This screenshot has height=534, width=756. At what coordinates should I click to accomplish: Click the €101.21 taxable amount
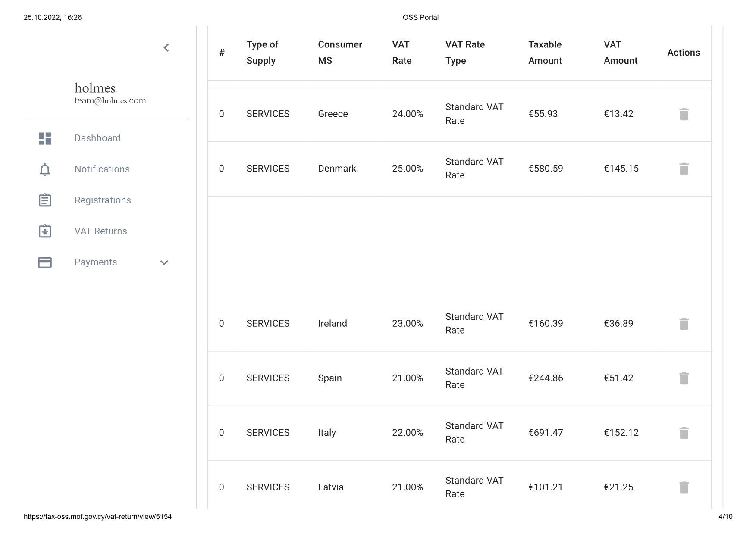(546, 487)
